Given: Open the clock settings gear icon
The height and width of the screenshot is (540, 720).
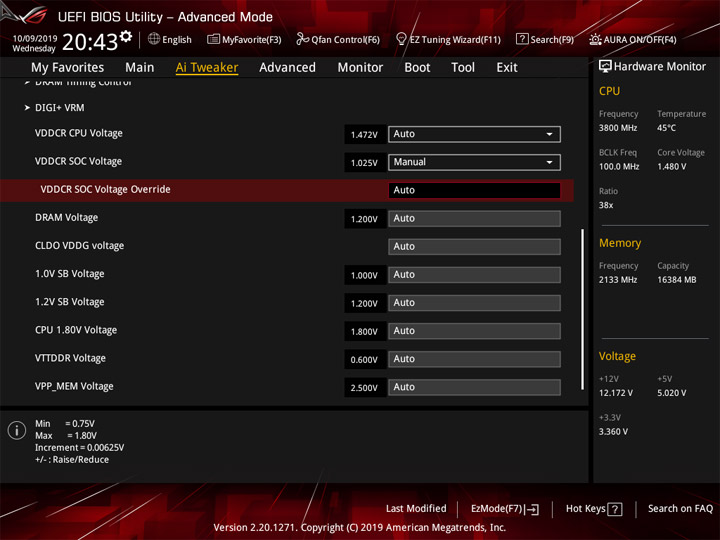Looking at the screenshot, I should pyautogui.click(x=126, y=36).
